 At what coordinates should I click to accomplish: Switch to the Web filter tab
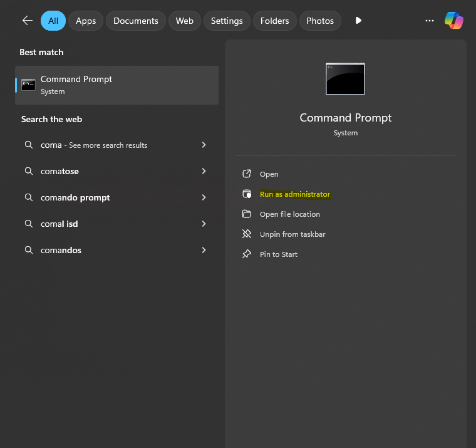point(185,21)
